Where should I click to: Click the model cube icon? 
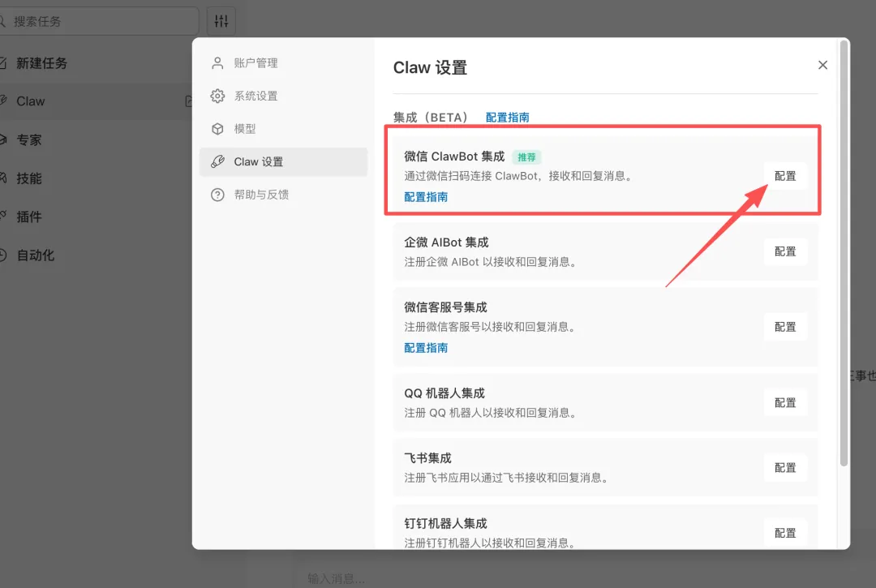click(x=217, y=129)
